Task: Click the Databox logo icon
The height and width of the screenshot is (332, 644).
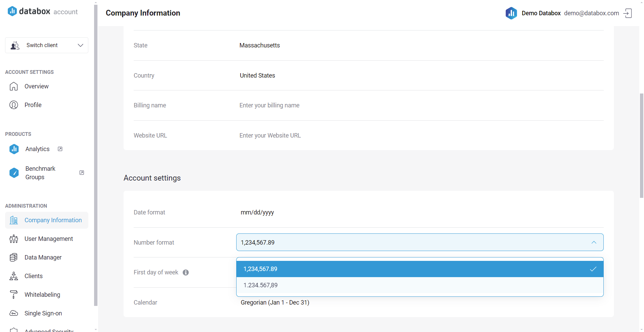Action: point(12,11)
